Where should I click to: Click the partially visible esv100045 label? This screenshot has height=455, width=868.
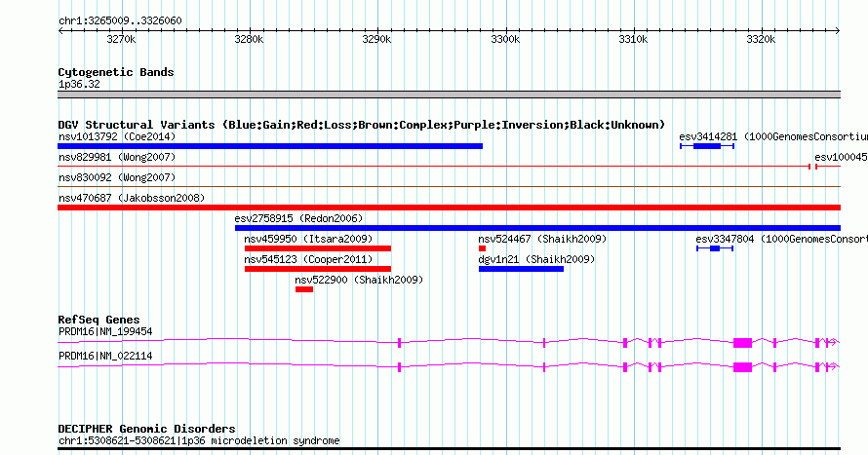(841, 157)
